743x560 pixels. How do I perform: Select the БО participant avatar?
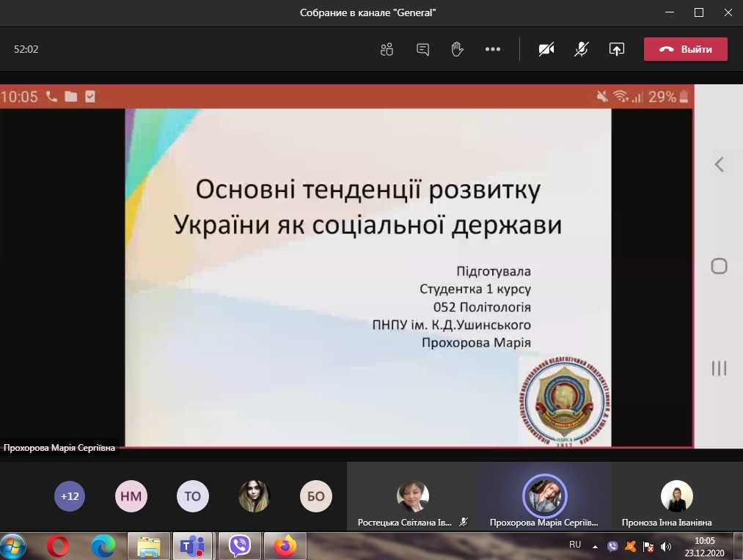[316, 496]
